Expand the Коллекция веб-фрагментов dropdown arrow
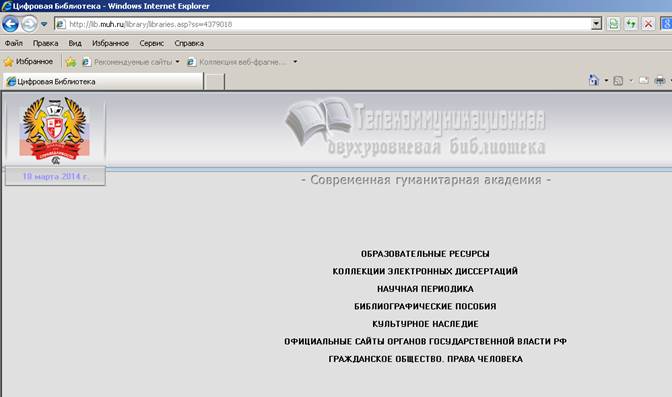Image resolution: width=672 pixels, height=397 pixels. coord(295,62)
